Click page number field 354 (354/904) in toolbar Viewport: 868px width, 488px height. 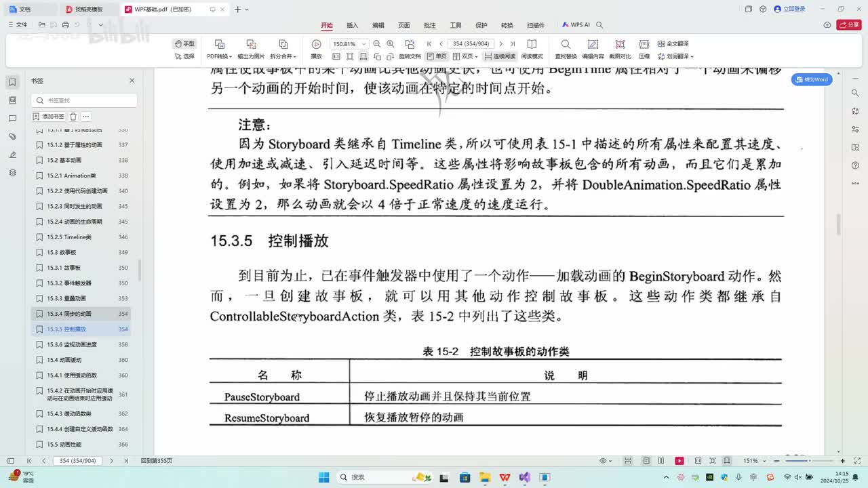pyautogui.click(x=469, y=44)
